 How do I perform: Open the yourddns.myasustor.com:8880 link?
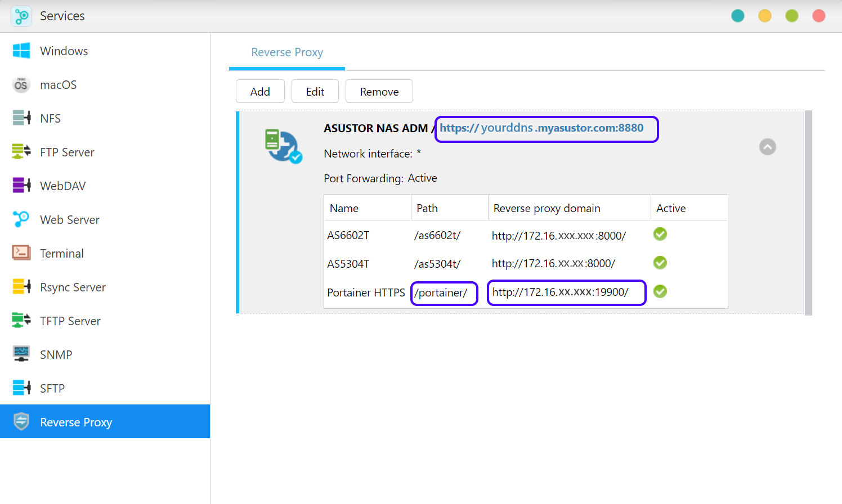point(541,128)
